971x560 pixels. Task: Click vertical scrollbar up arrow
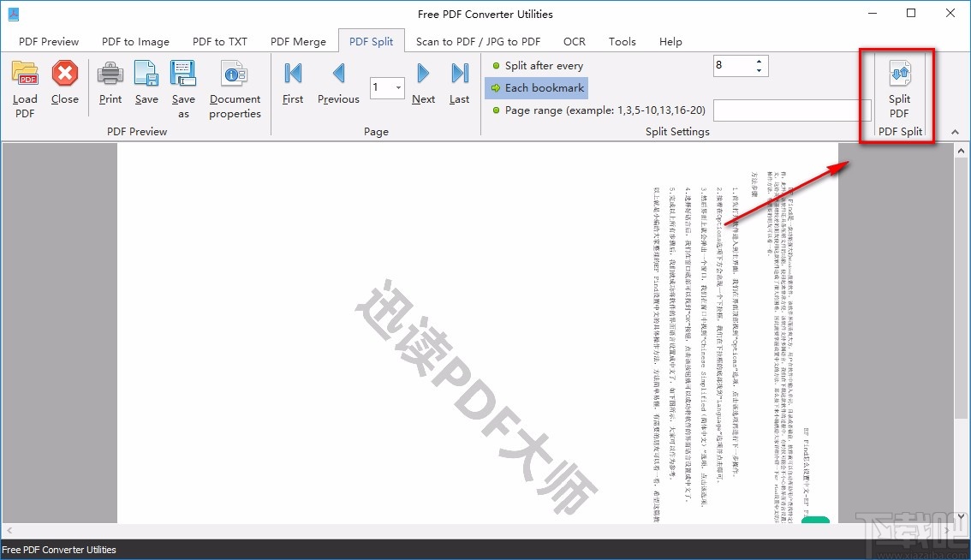coord(961,151)
